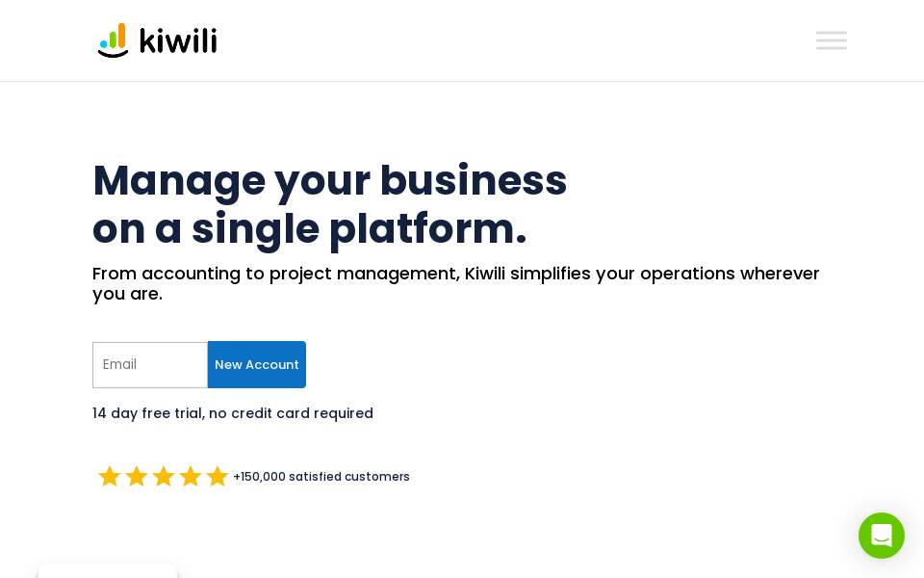924x578 pixels.
Task: Click the first rating star
Action: click(110, 477)
